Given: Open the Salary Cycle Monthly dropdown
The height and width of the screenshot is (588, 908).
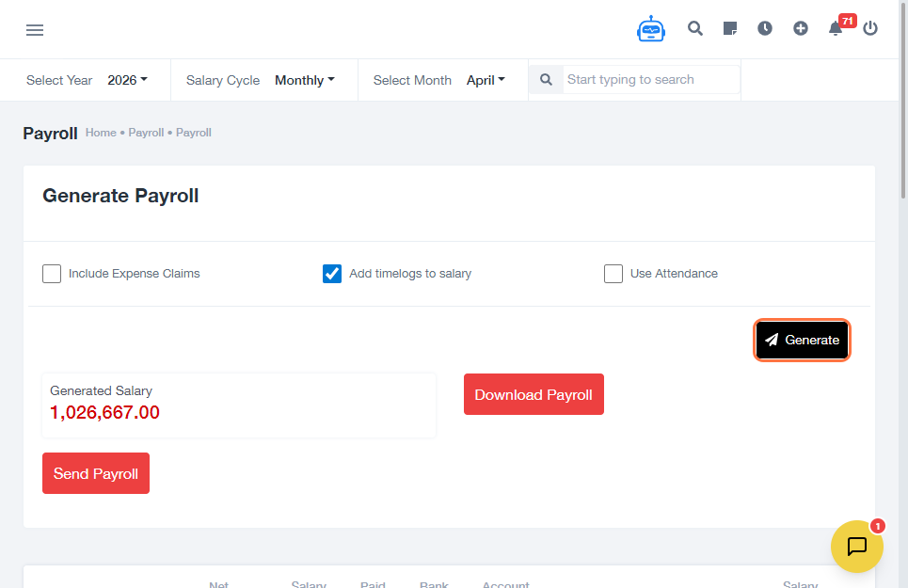Looking at the screenshot, I should (x=304, y=81).
